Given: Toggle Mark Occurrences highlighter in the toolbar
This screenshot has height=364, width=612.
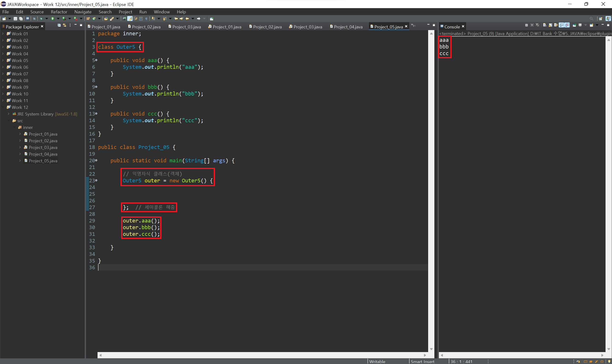Looking at the screenshot, I should tap(130, 19).
